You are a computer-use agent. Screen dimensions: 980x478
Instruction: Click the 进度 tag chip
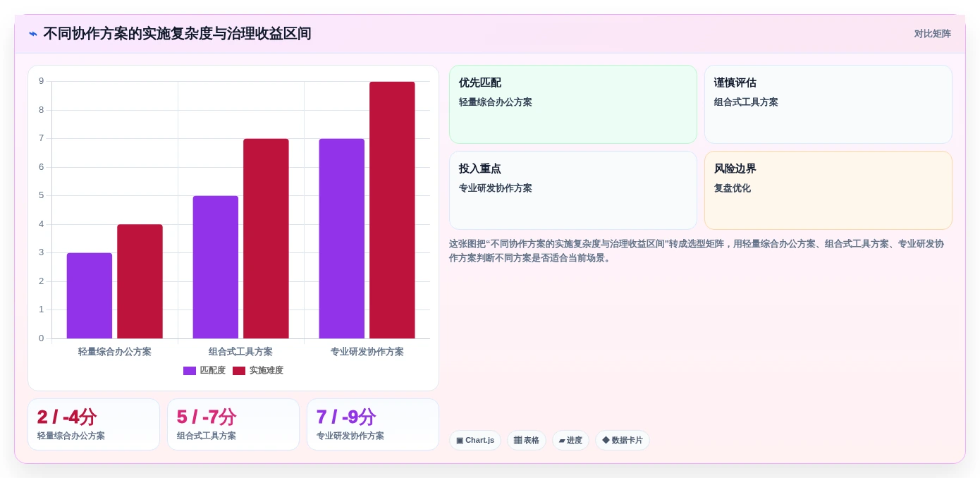pyautogui.click(x=570, y=441)
